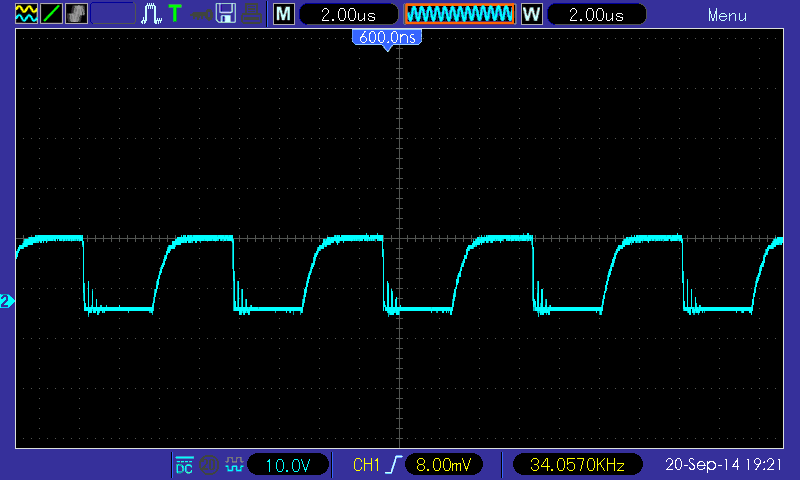Image resolution: width=800 pixels, height=480 pixels.
Task: Toggle the DC coupling indicator
Action: (x=184, y=465)
